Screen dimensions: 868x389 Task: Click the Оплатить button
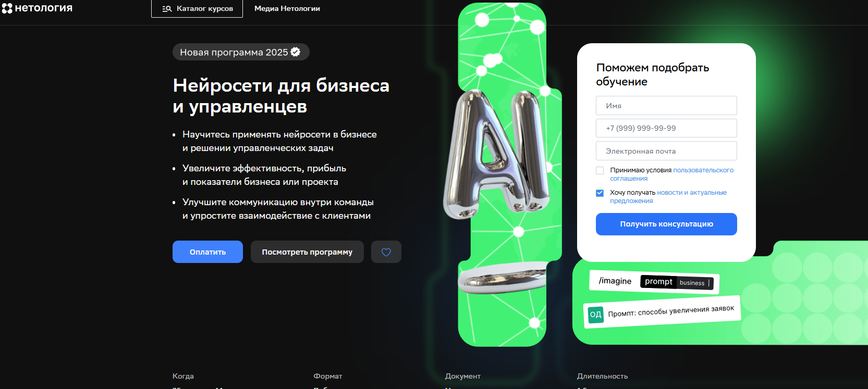pos(207,252)
